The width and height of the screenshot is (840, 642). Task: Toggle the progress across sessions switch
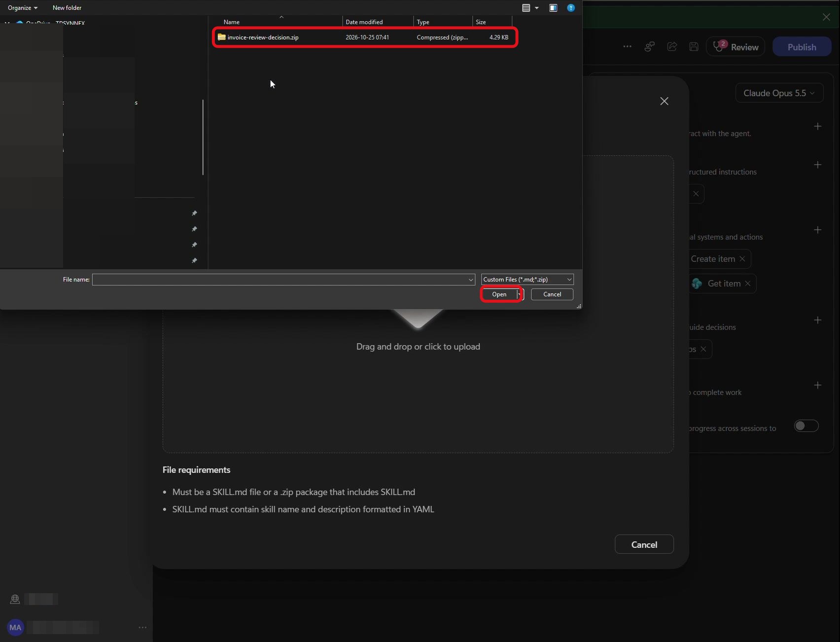[806, 426]
